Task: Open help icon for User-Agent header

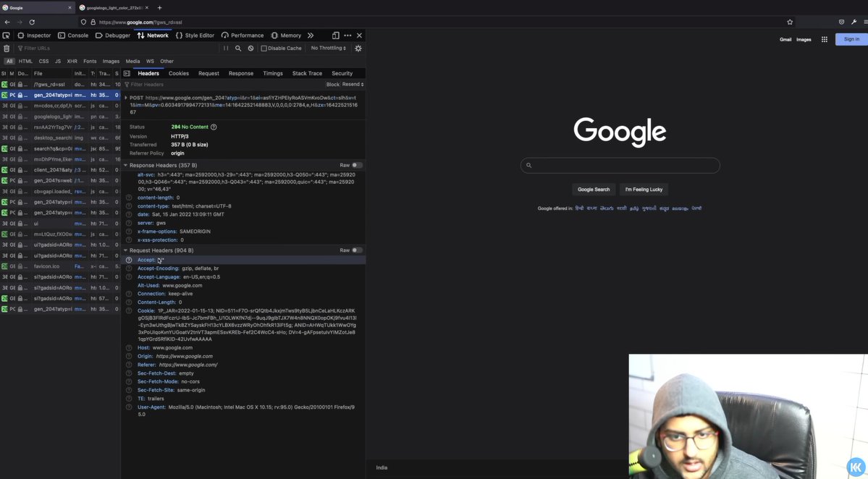Action: pyautogui.click(x=129, y=407)
